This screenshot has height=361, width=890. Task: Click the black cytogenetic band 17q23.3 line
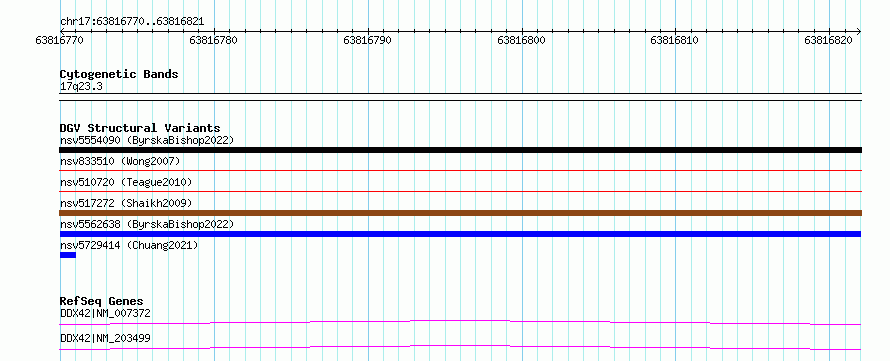click(x=460, y=97)
